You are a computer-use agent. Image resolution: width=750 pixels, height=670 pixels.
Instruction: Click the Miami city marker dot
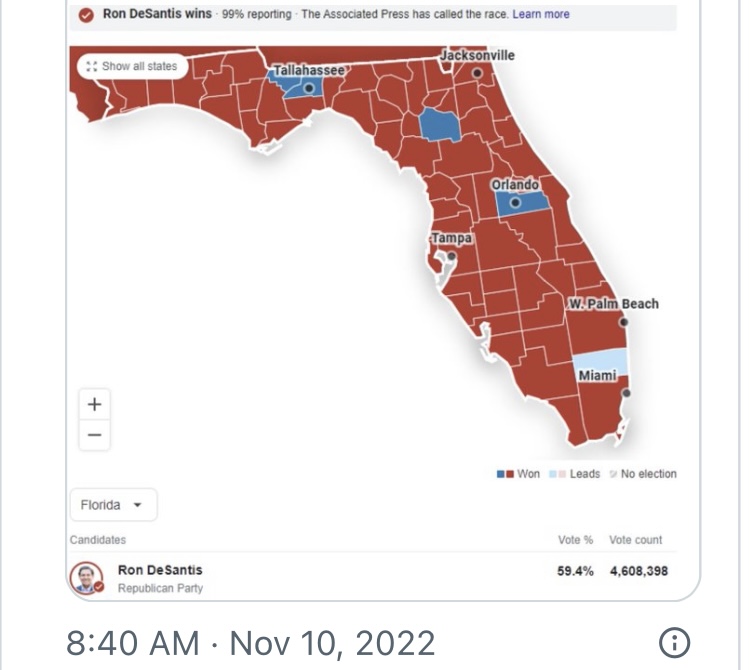626,393
